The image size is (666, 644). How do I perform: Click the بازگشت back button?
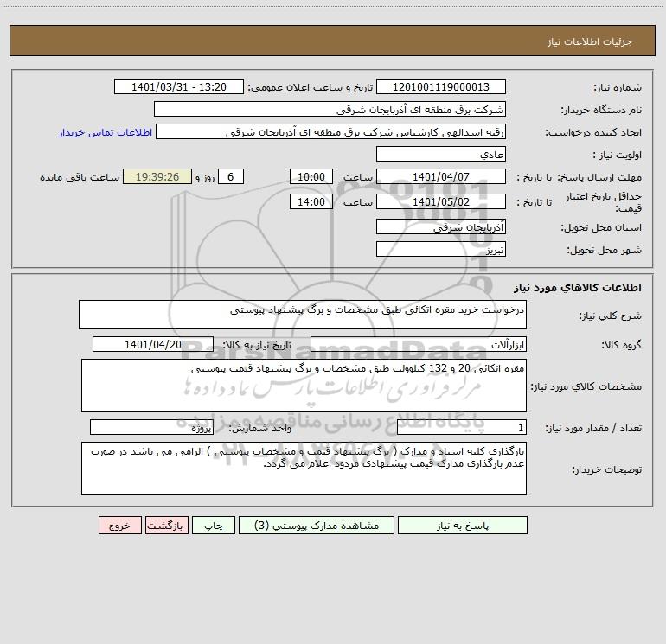[x=166, y=525]
